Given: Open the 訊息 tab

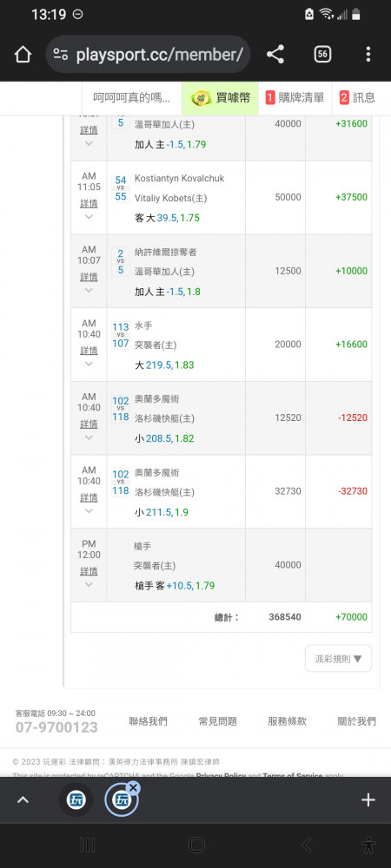Looking at the screenshot, I should [358, 99].
